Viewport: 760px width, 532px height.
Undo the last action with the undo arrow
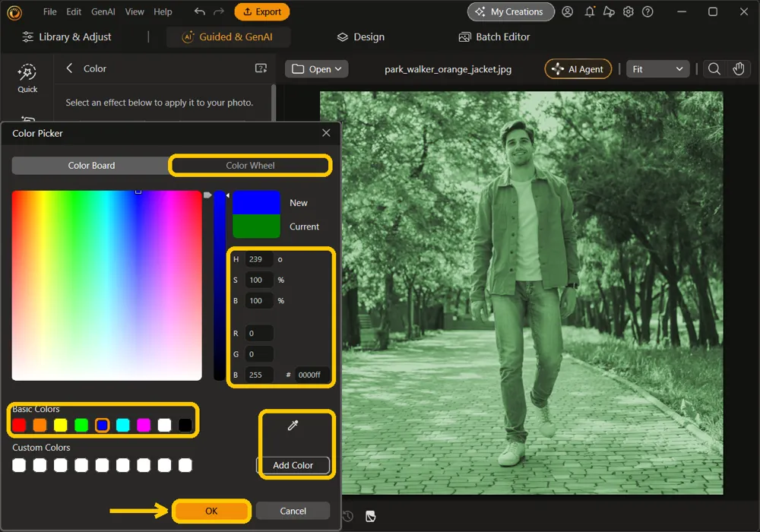tap(199, 11)
